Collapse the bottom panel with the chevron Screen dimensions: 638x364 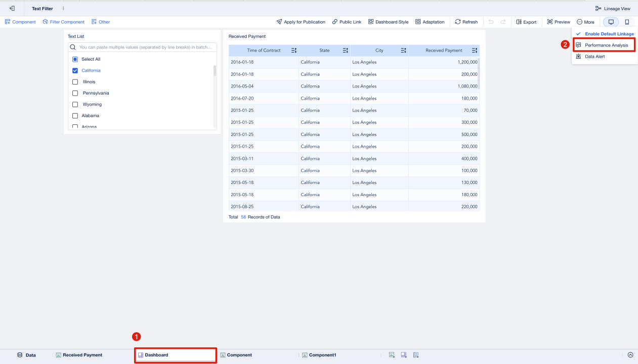630,354
